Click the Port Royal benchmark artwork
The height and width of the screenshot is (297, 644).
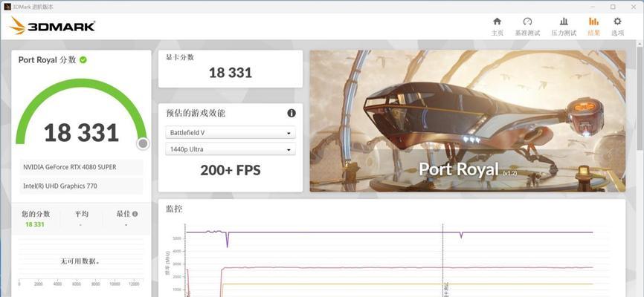click(x=468, y=121)
